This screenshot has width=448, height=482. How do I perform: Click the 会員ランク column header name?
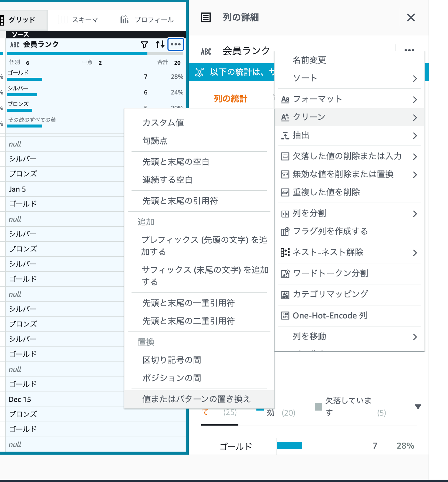41,44
